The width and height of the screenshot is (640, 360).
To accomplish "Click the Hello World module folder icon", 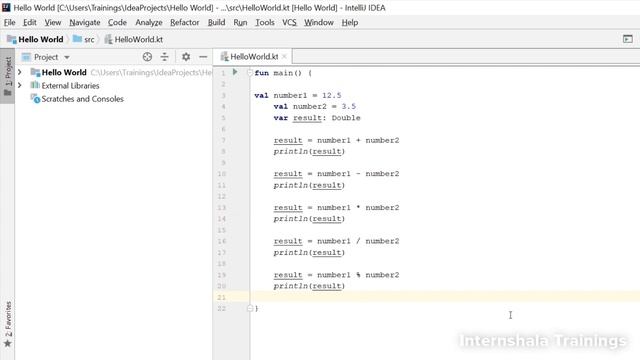I will coord(35,72).
